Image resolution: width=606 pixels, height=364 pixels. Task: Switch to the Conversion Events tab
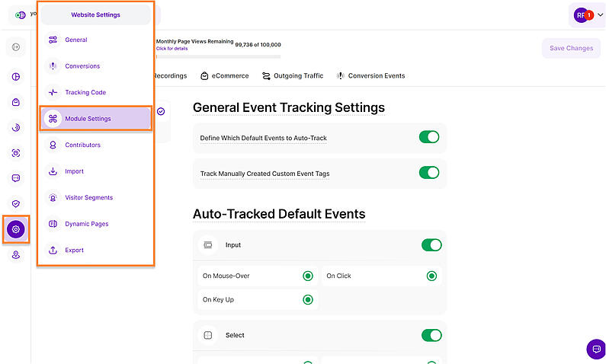coord(371,75)
